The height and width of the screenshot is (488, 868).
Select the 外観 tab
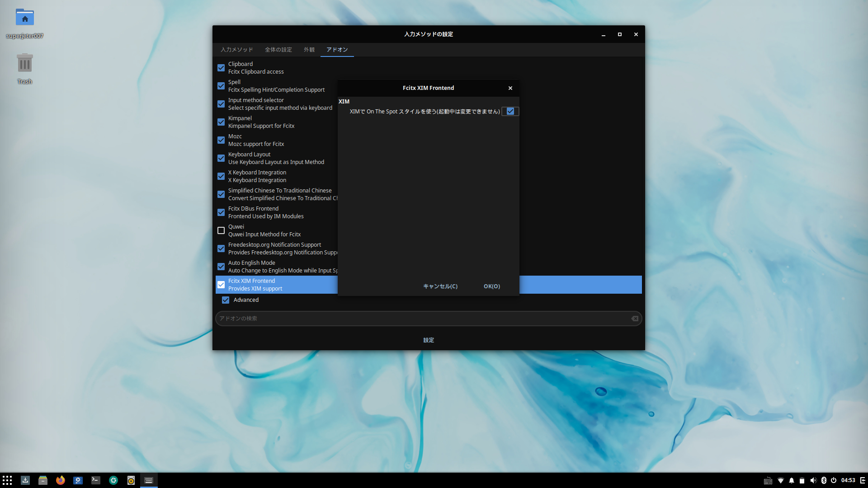[x=309, y=50]
